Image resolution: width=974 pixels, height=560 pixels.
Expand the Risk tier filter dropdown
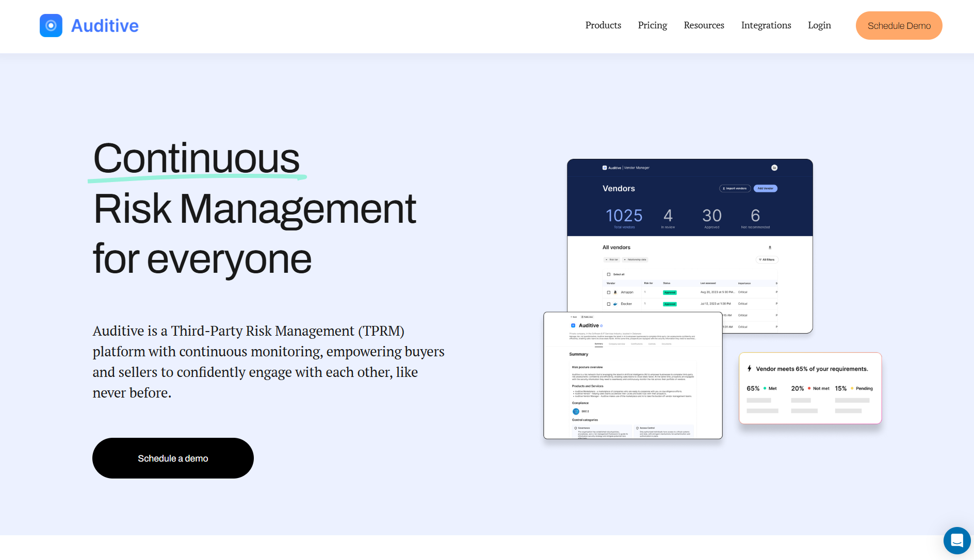(x=613, y=260)
